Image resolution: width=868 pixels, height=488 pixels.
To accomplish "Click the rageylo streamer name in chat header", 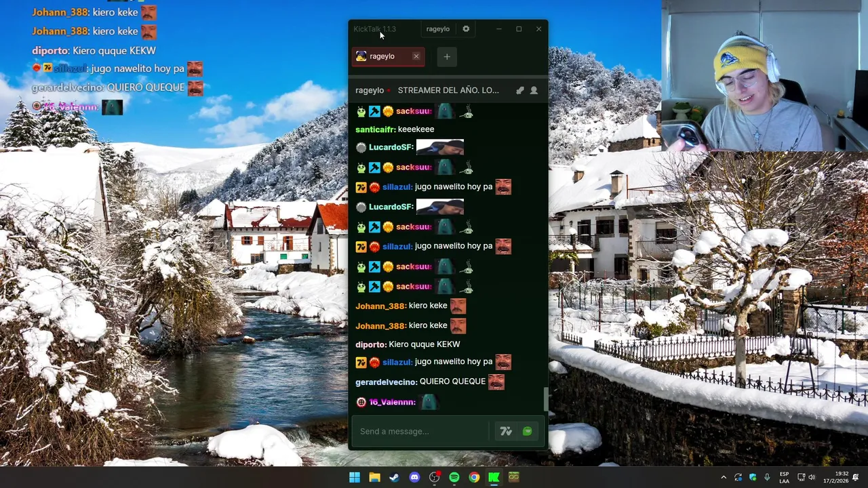I will coord(370,90).
